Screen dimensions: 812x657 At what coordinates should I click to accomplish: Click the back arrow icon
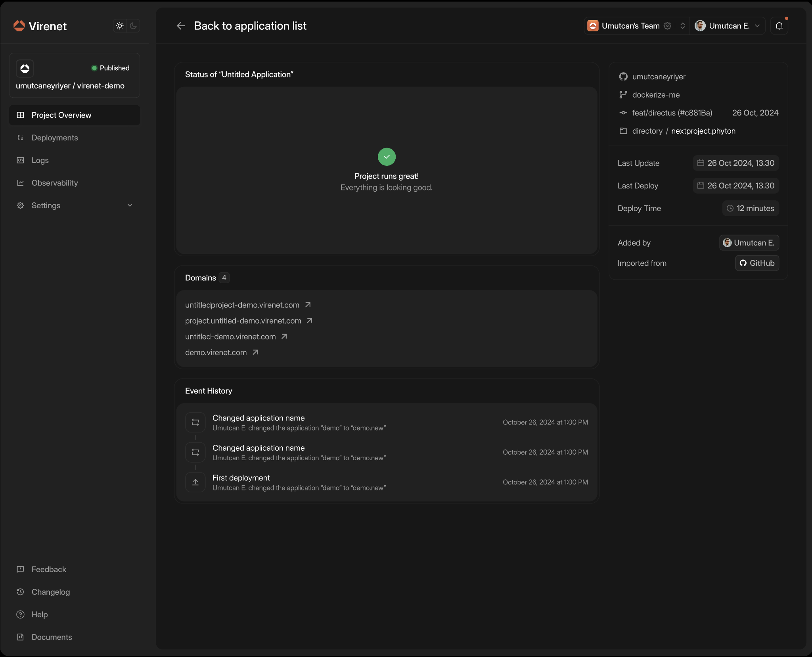[181, 26]
